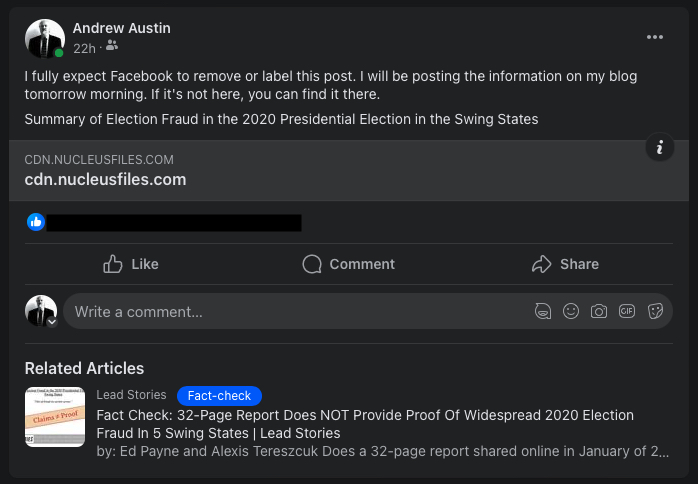Click Andrew Austin's profile picture at top
Image resolution: width=698 pixels, height=484 pixels.
pyautogui.click(x=44, y=37)
